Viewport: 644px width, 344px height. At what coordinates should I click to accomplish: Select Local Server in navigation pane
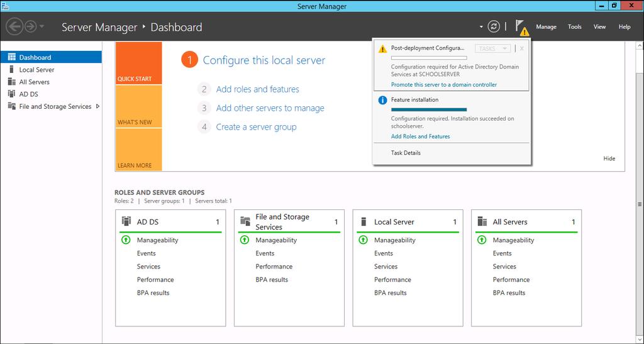pos(51,69)
